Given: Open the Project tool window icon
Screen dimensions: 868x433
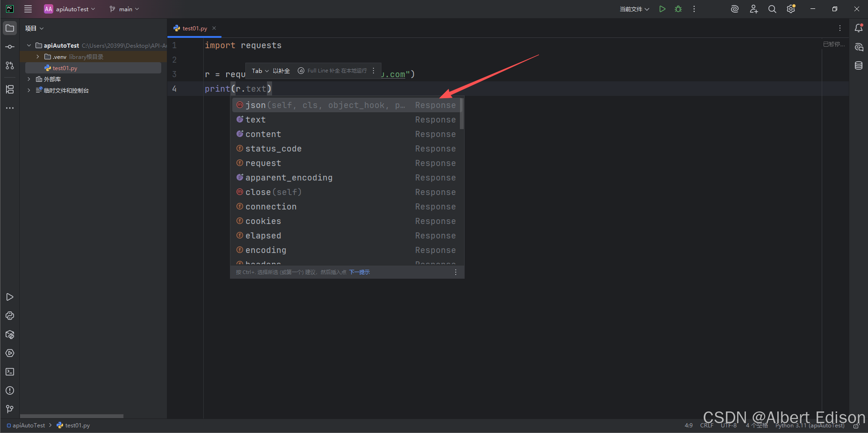Looking at the screenshot, I should click(10, 28).
